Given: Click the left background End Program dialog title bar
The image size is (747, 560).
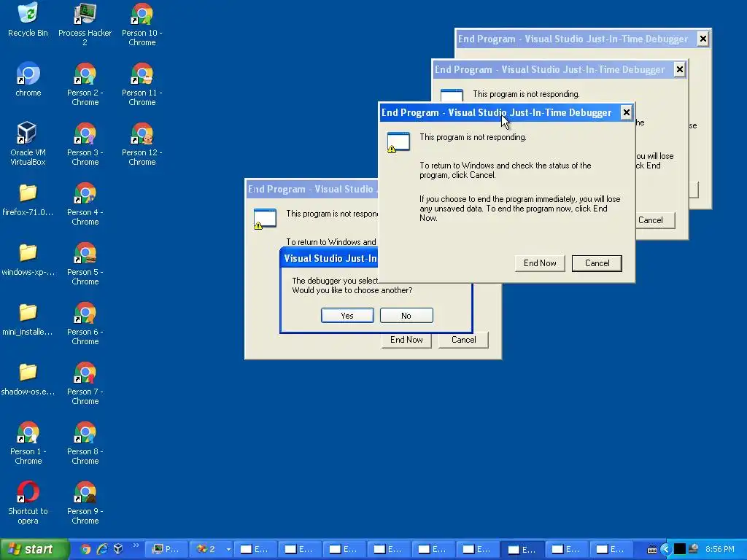Looking at the screenshot, I should tap(312, 189).
